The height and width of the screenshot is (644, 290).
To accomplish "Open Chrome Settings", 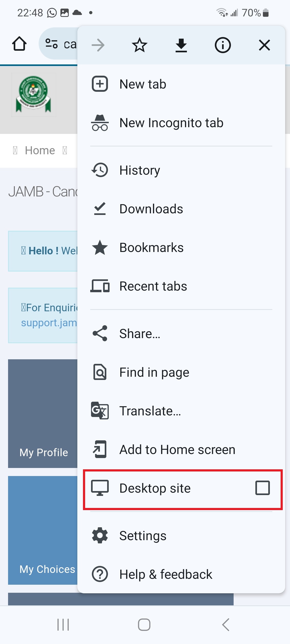I will click(x=181, y=536).
